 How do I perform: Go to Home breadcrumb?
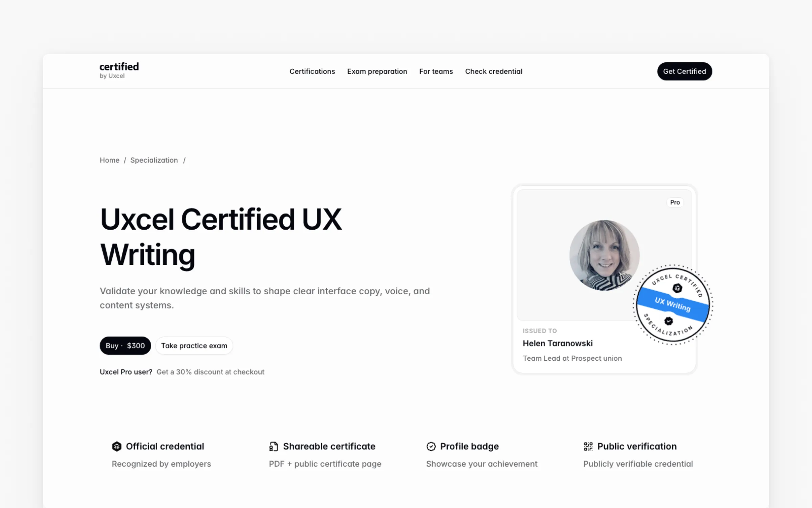pos(109,160)
